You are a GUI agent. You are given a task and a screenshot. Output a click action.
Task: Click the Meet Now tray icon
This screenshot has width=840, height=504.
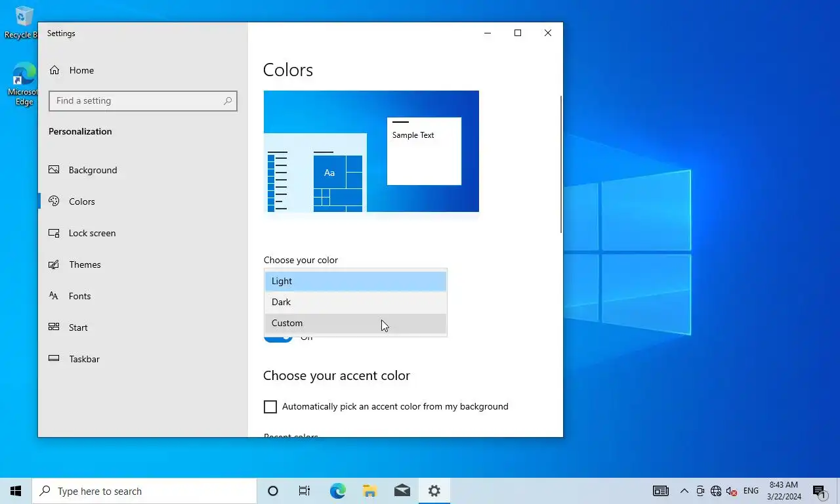[700, 491]
